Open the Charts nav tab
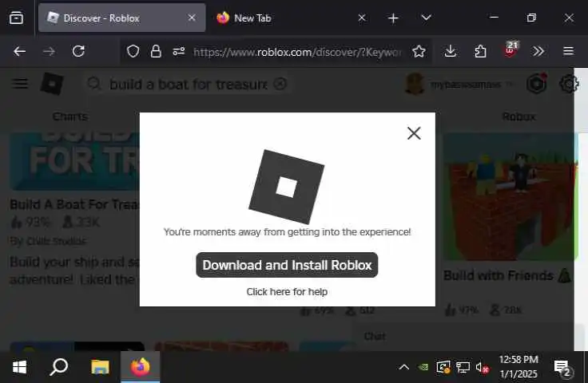The width and height of the screenshot is (588, 383). (70, 116)
